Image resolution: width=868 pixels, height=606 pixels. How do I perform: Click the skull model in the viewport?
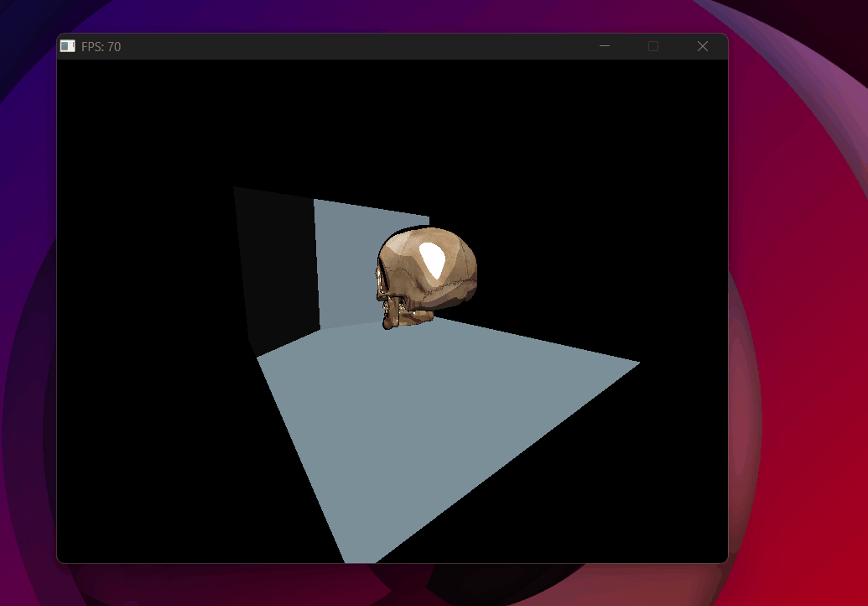pyautogui.click(x=426, y=278)
